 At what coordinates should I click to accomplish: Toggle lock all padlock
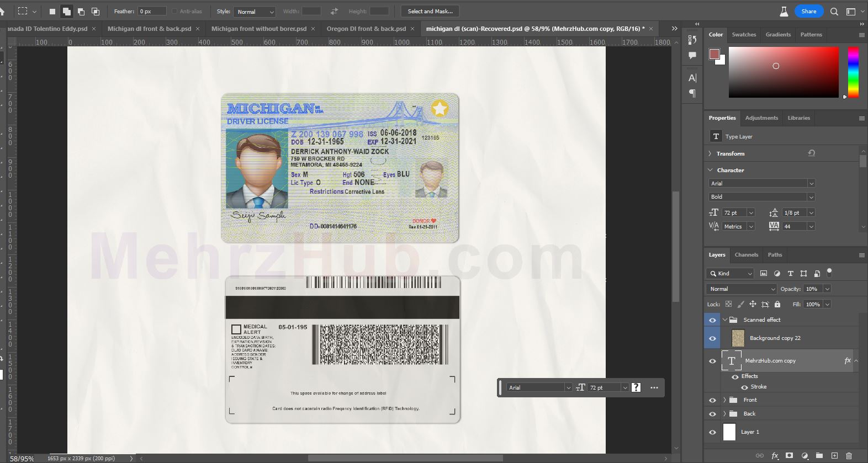point(777,304)
